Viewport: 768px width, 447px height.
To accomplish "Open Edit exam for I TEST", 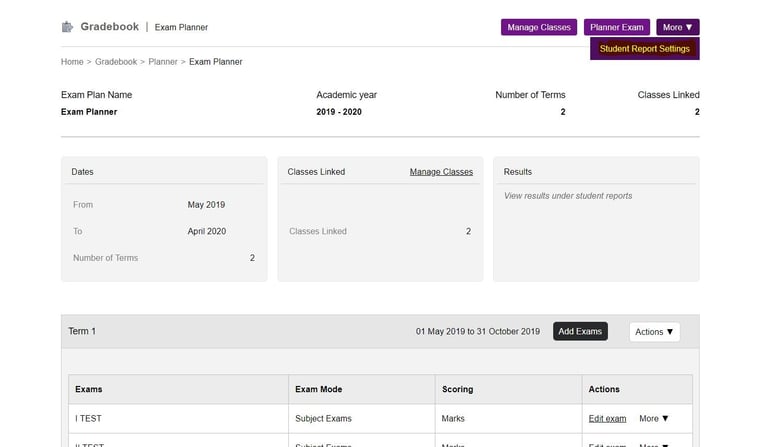I will 607,418.
